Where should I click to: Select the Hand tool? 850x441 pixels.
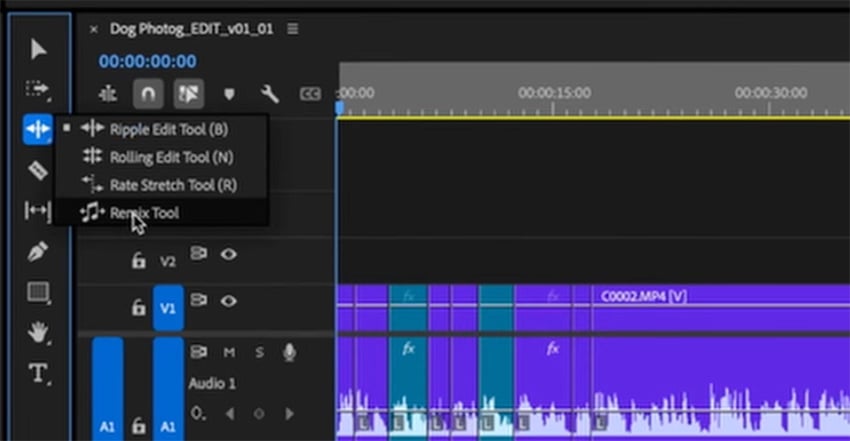pos(38,332)
